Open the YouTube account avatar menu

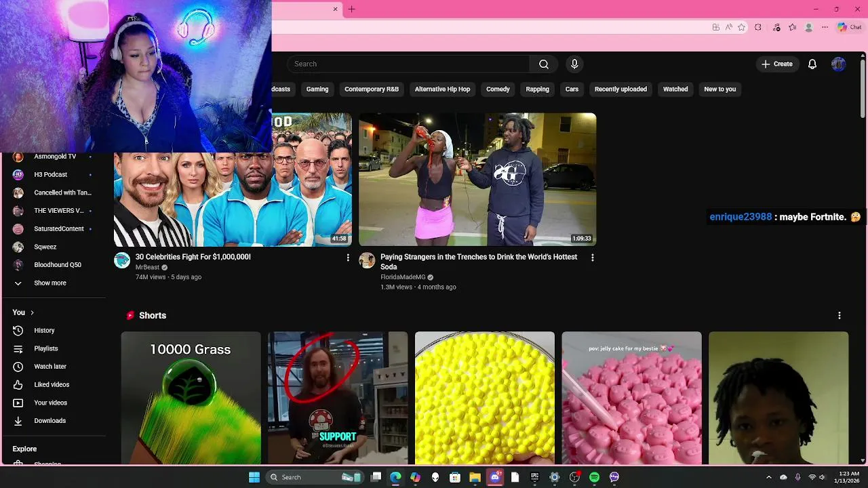coord(839,64)
